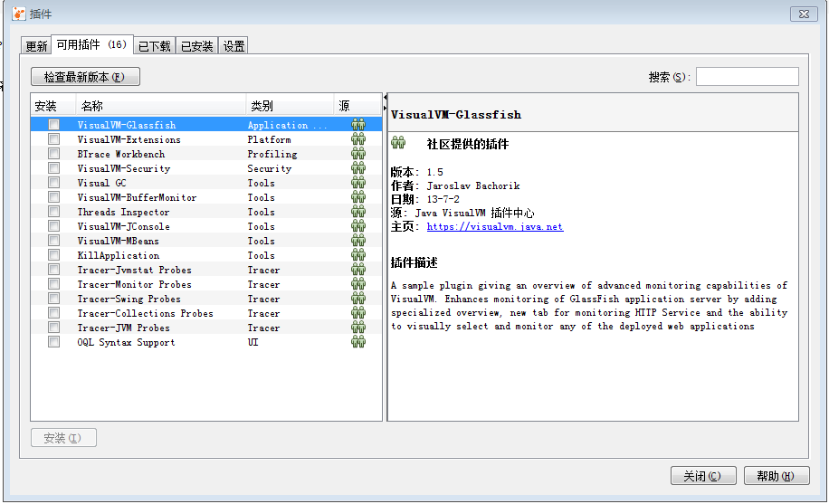Click the source icon in Tracer-JVM Probes row
This screenshot has height=504, width=829.
358,328
